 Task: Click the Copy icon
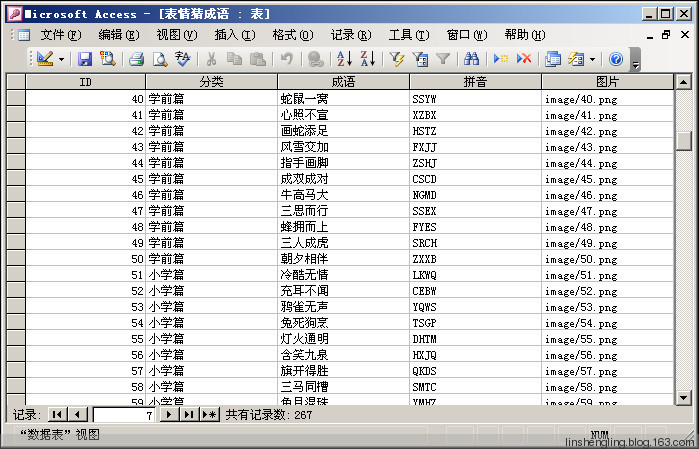pos(234,59)
